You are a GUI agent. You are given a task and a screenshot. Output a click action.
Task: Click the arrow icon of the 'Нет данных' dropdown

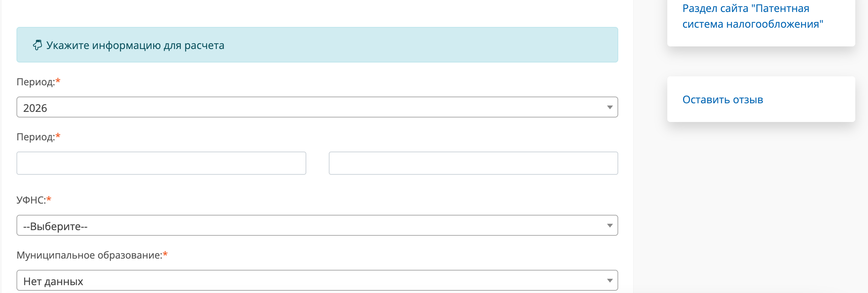pyautogui.click(x=610, y=281)
